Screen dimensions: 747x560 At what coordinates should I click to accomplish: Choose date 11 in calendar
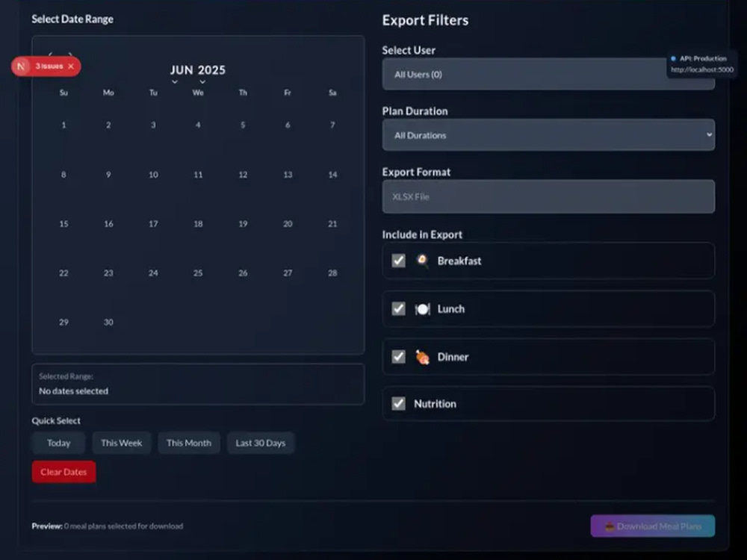click(198, 175)
